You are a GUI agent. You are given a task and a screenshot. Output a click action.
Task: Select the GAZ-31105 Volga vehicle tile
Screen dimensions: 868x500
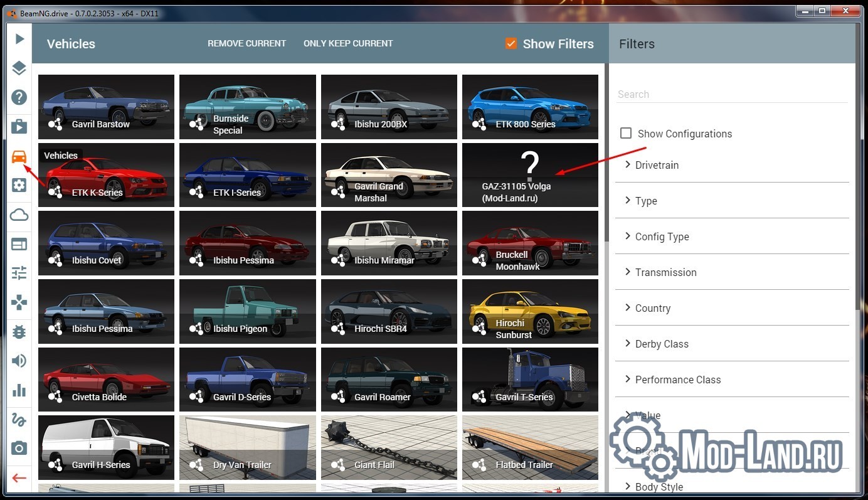point(530,175)
